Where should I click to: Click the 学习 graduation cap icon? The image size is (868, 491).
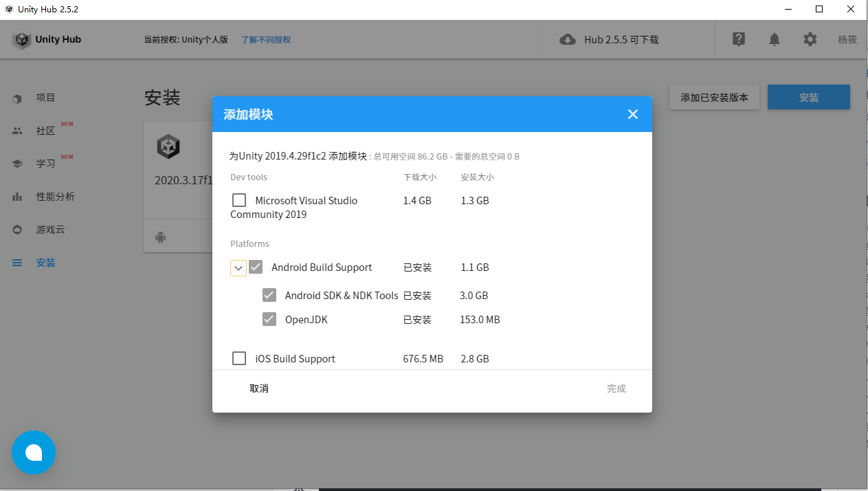pos(17,164)
